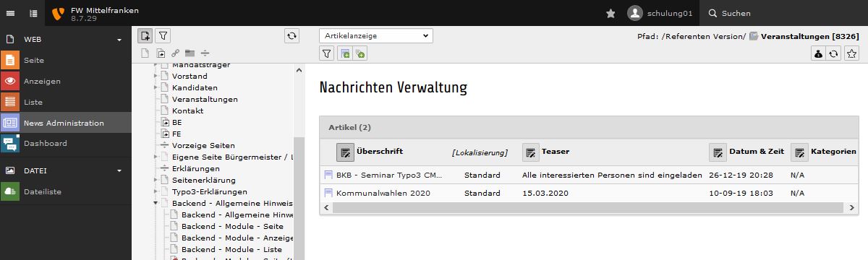Select the menu separator page type icon
The image size is (868, 260).
pos(205,53)
